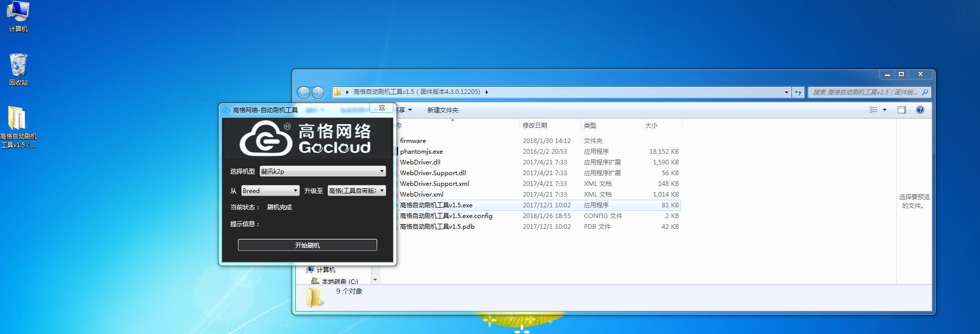Click 计算机 in Explorer navigation tree
The image size is (980, 334).
325,270
